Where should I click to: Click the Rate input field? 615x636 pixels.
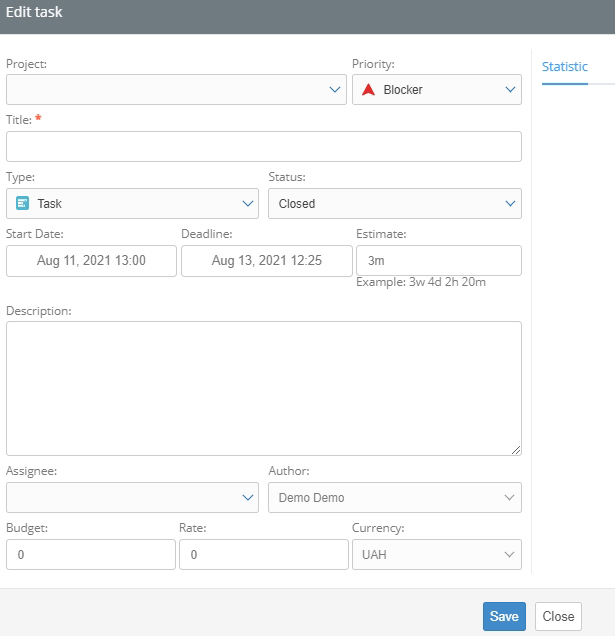click(264, 554)
